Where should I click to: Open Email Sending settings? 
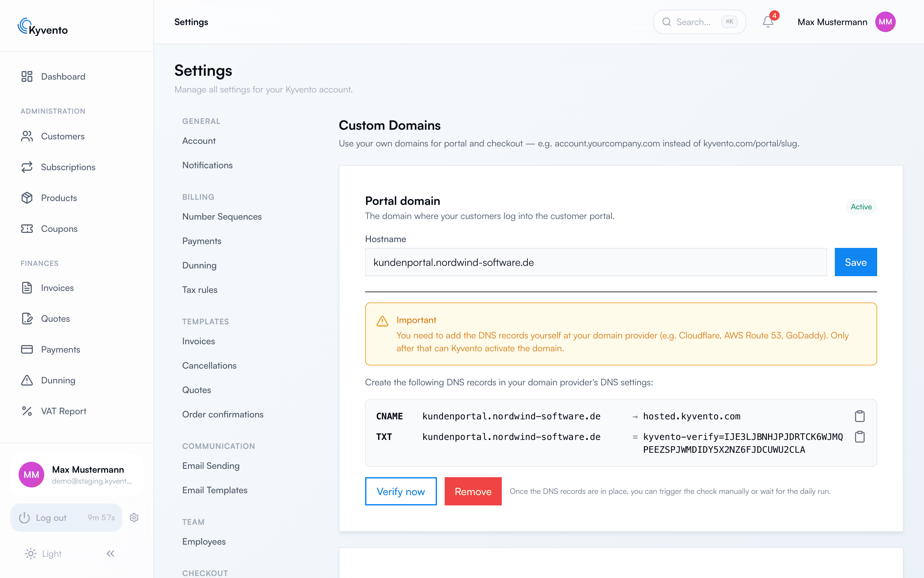pyautogui.click(x=211, y=466)
